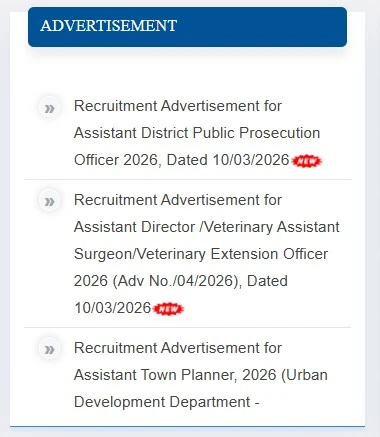380x437 pixels.
Task: Click Recruitment Advertisement heading above Town Planner line
Action: point(178,348)
